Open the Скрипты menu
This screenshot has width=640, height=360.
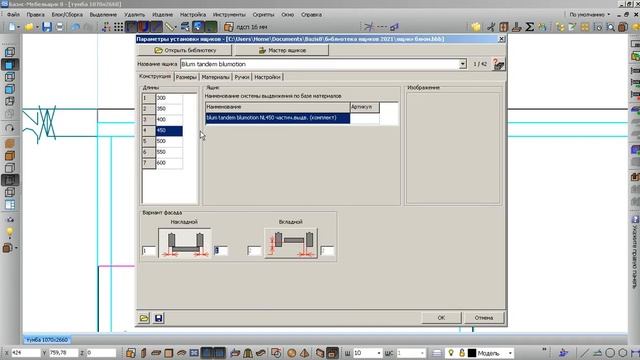pos(263,14)
